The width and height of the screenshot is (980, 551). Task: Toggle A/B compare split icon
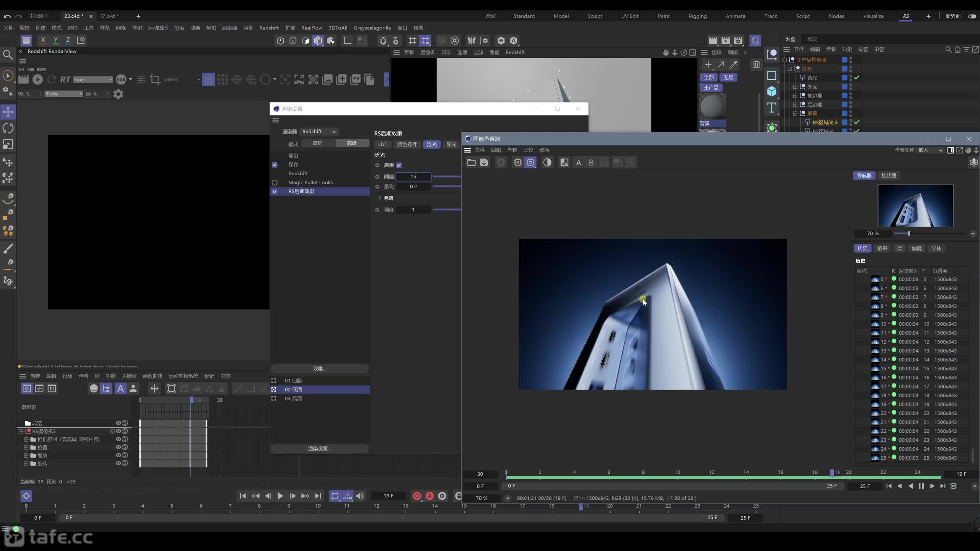(x=564, y=163)
